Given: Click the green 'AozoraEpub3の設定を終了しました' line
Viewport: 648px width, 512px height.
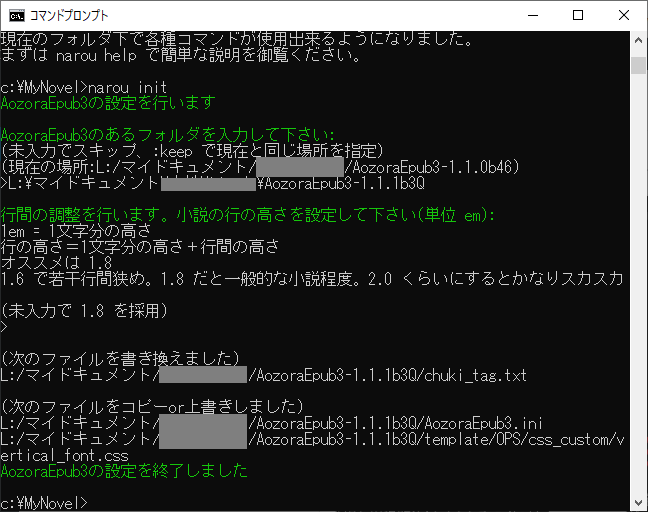Looking at the screenshot, I should (x=124, y=471).
